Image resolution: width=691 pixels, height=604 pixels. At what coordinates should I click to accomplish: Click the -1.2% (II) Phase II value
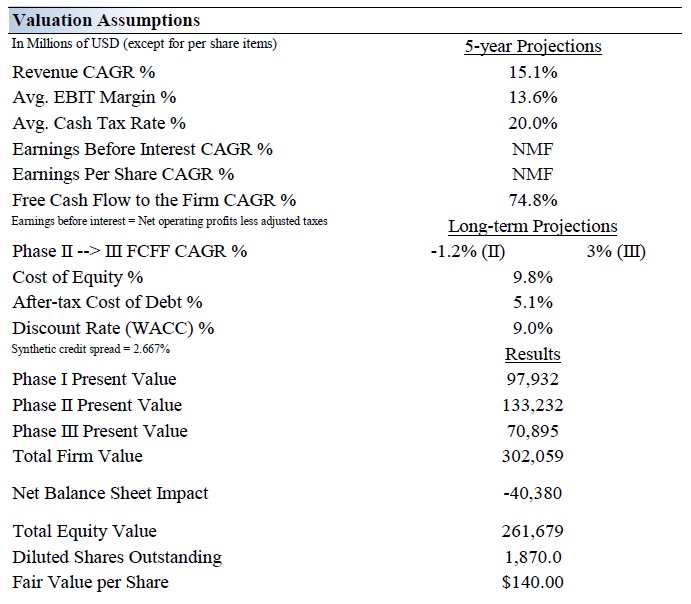click(467, 251)
